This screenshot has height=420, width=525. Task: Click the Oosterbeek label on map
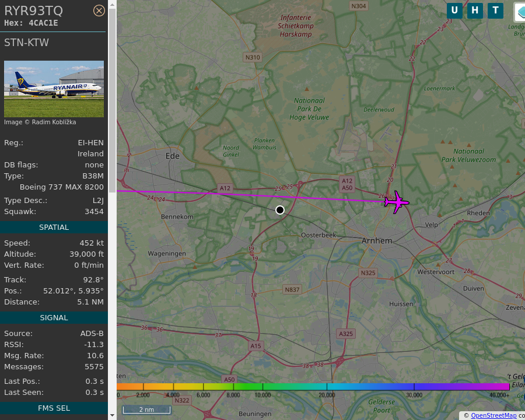pos(318,235)
